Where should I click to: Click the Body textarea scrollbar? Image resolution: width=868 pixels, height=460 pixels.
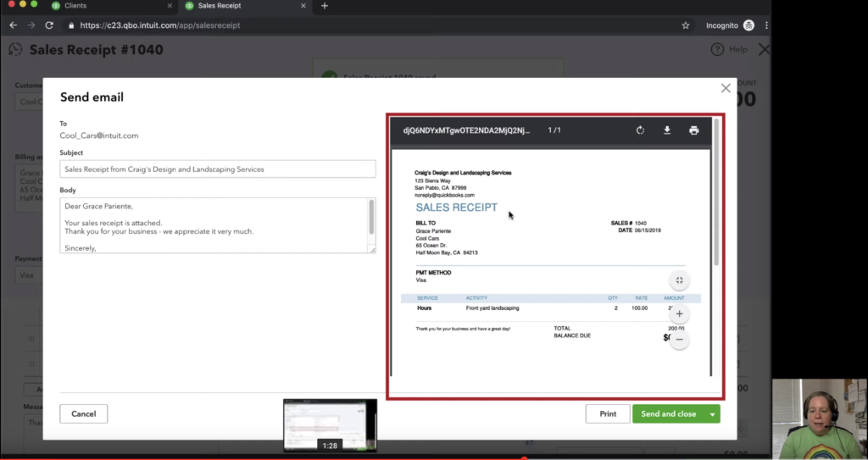point(371,217)
